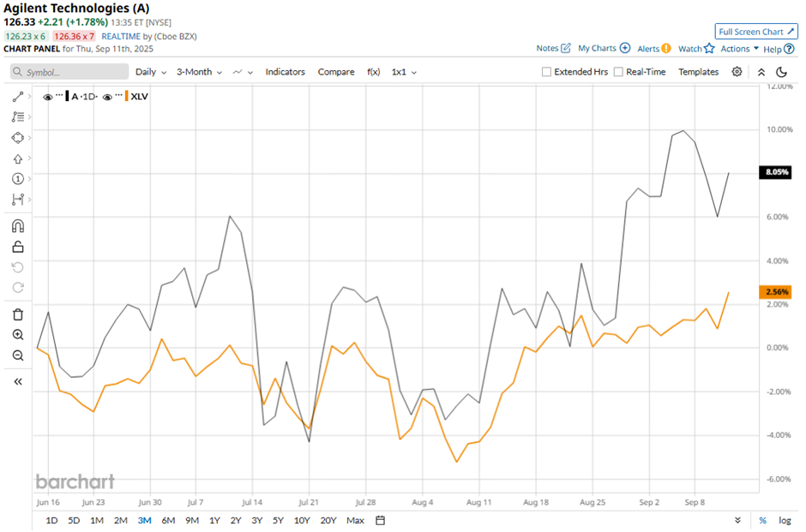The width and height of the screenshot is (806, 532).
Task: Delete drawings with the trash icon
Action: (18, 314)
